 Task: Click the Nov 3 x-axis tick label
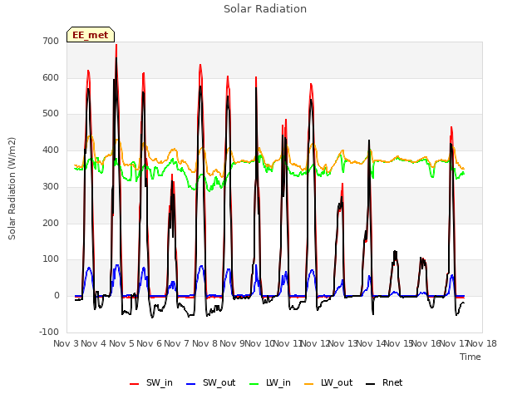coord(66,343)
